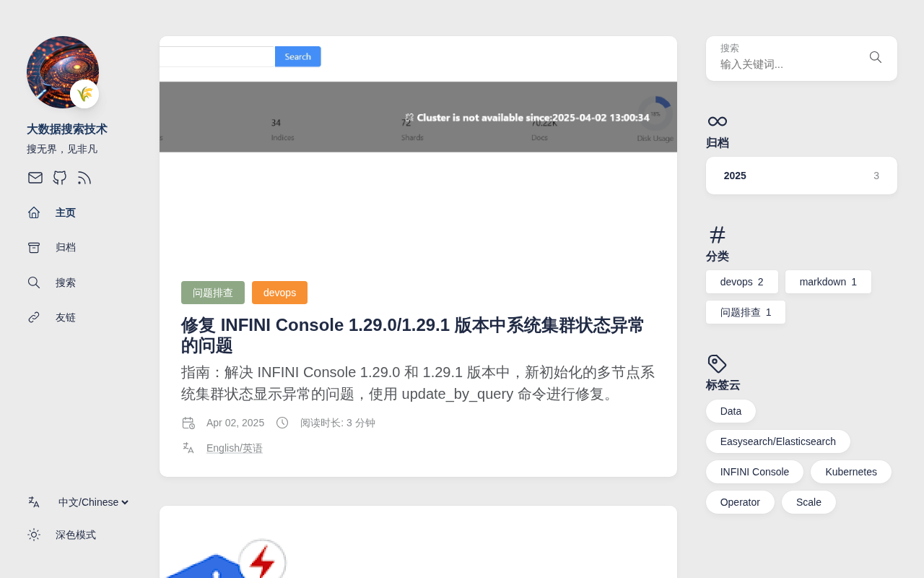The height and width of the screenshot is (578, 924).
Task: Click the second article's lightning cover image
Action: pyautogui.click(x=418, y=542)
